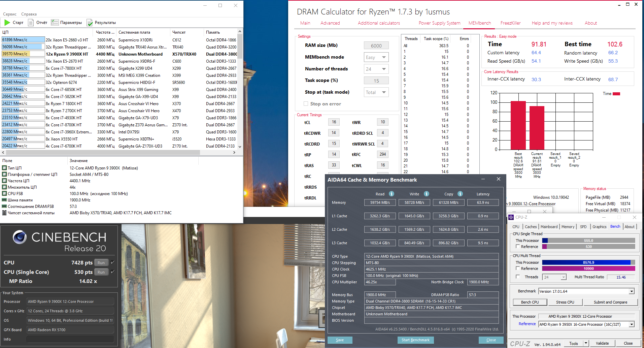Toggle the checkmark beside CPU Single Core Run

click(x=113, y=272)
